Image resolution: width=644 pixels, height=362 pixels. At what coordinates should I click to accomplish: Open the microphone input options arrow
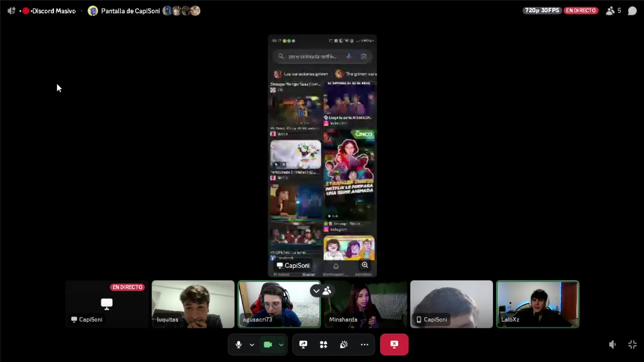pos(252,345)
